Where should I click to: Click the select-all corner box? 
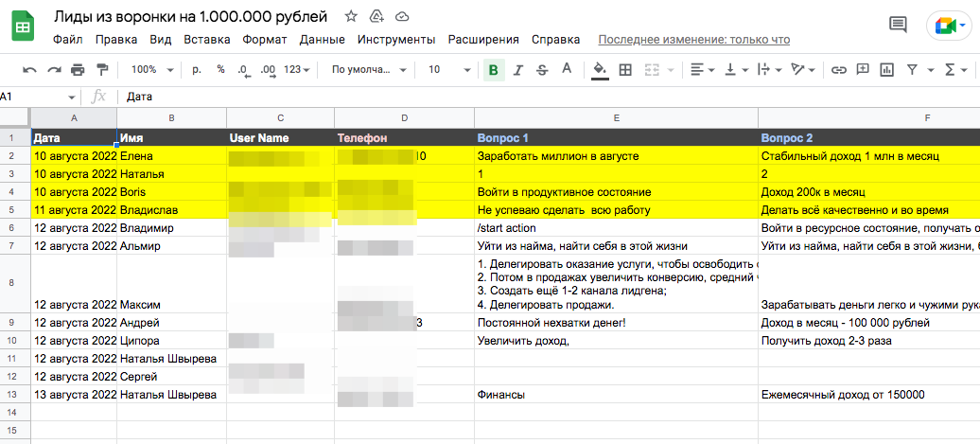15,117
